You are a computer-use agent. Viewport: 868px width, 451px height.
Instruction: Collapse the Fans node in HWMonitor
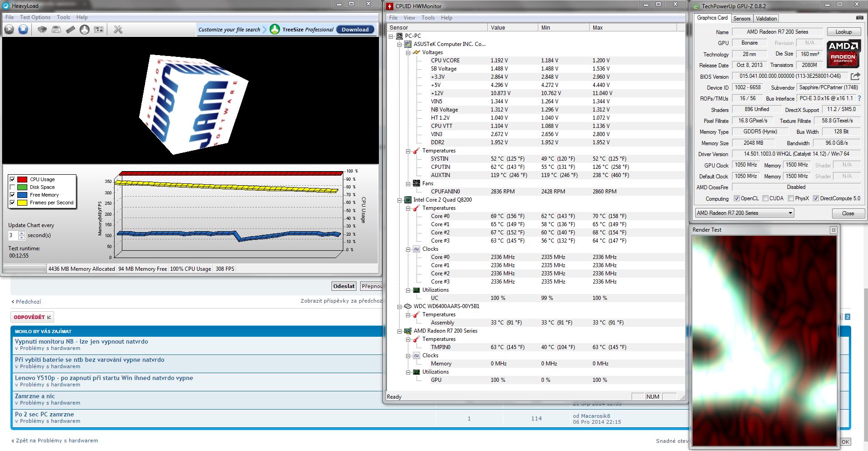(408, 184)
